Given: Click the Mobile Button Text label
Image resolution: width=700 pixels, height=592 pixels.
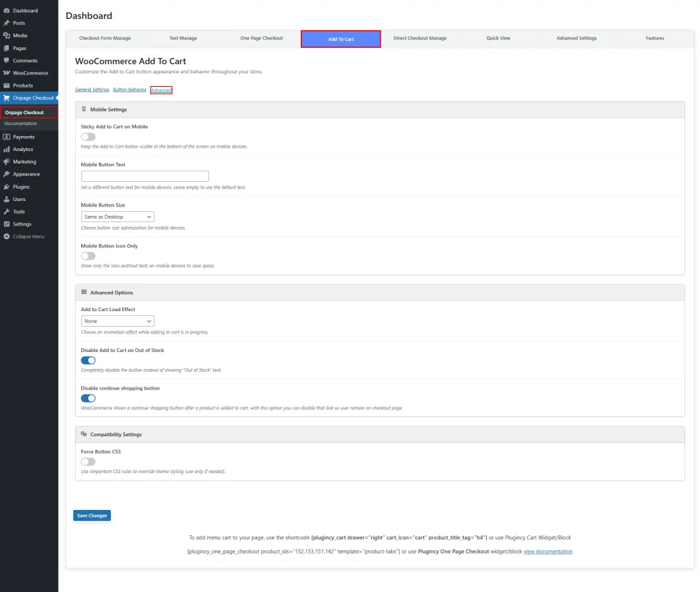Looking at the screenshot, I should [x=103, y=165].
